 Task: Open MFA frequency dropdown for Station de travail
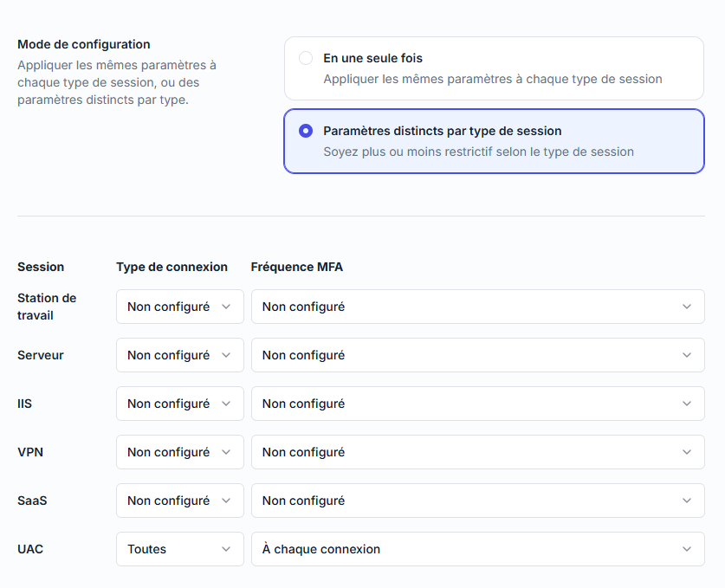point(477,307)
